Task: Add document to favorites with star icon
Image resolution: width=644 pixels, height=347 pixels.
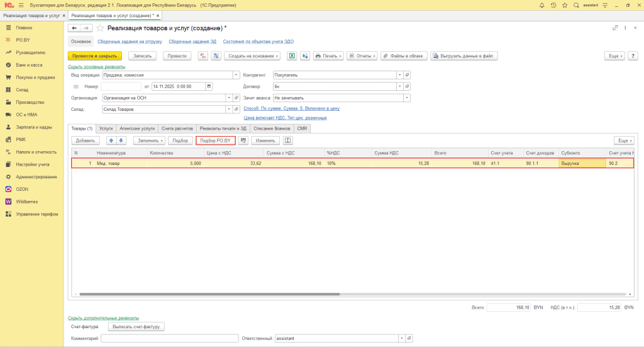Action: (100, 28)
